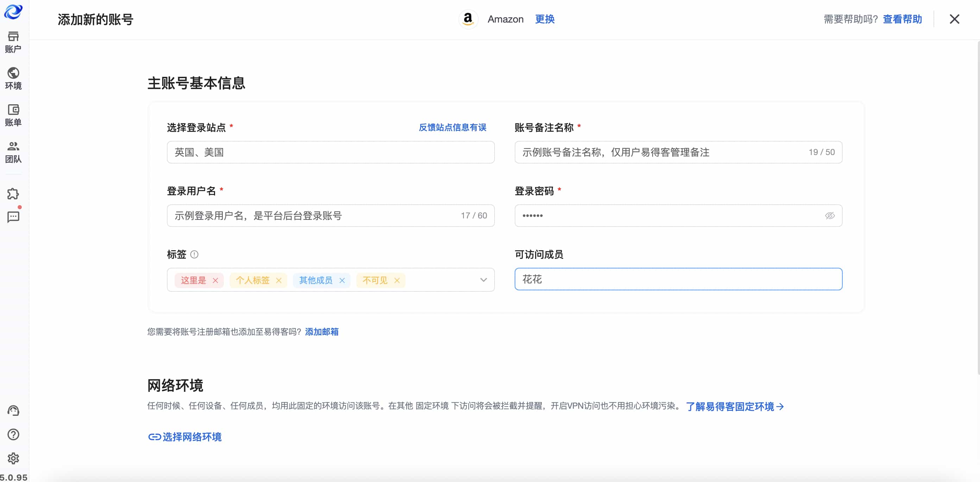The image size is (980, 482).
Task: Remove the 其他成员 tag
Action: coord(342,280)
